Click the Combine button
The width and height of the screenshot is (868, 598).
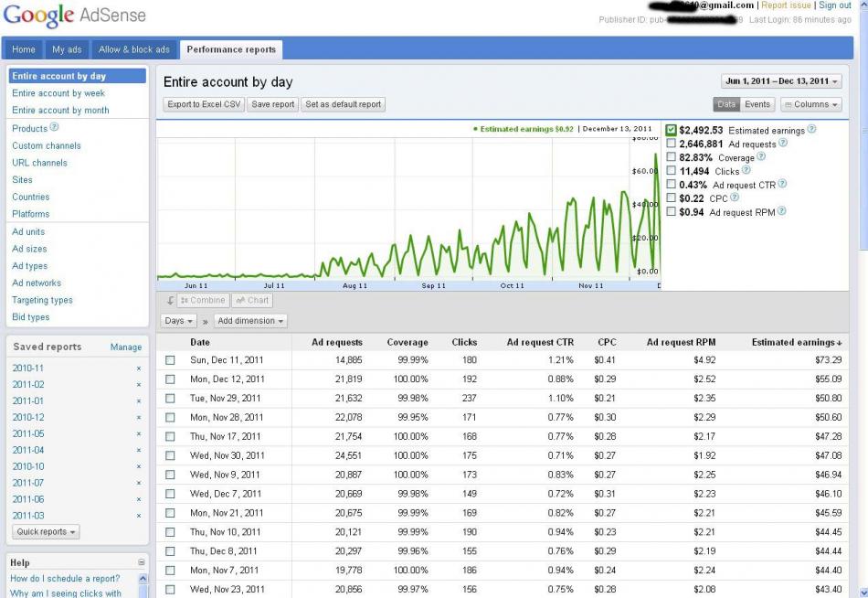203,301
